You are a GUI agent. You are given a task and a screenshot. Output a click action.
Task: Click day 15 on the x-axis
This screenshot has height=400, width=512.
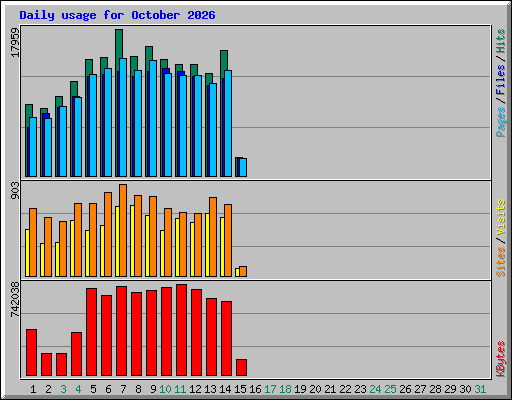click(x=240, y=389)
